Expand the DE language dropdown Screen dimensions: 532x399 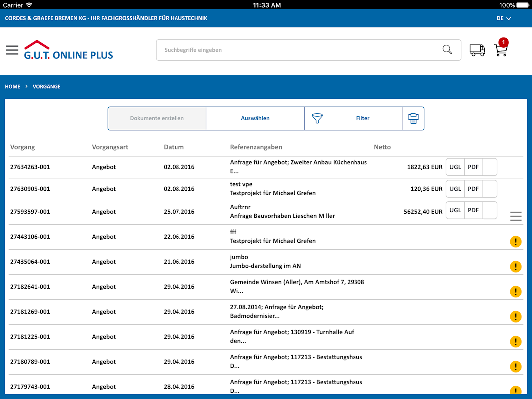[x=504, y=18]
